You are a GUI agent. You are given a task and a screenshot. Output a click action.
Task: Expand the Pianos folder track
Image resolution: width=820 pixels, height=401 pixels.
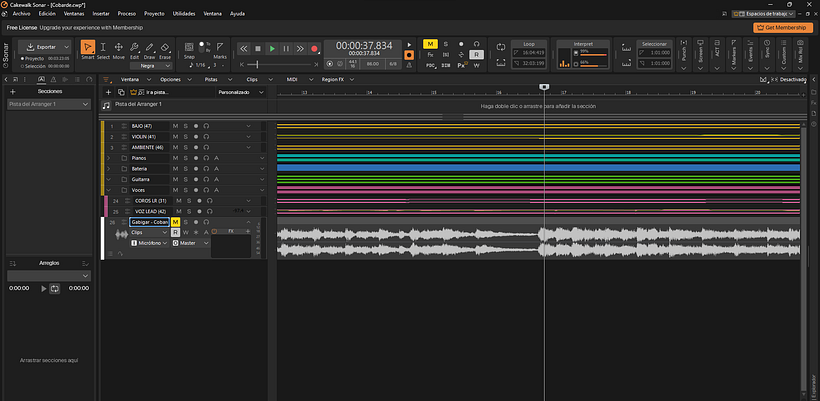click(108, 158)
